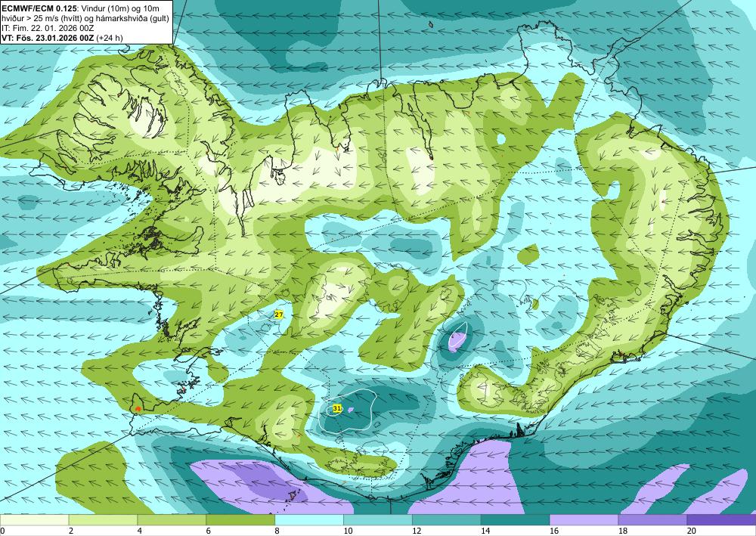Select the legend swatch between 18 and 20

653,519
